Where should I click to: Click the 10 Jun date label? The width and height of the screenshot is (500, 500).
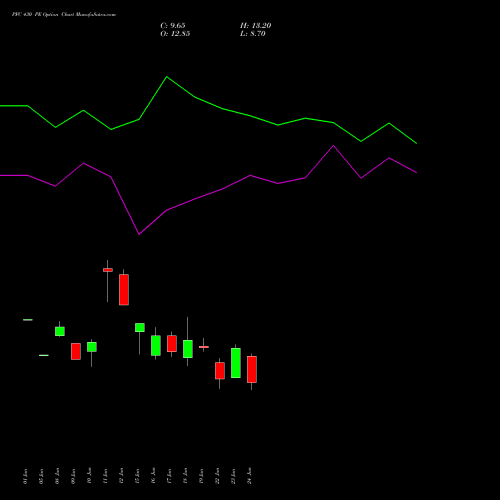(x=89, y=476)
